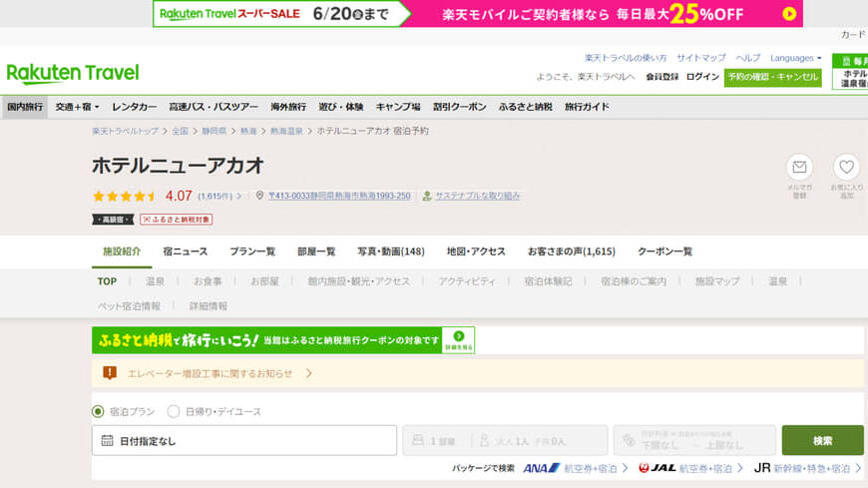This screenshot has height=488, width=868.
Task: Click the hotel address link
Action: tap(339, 196)
